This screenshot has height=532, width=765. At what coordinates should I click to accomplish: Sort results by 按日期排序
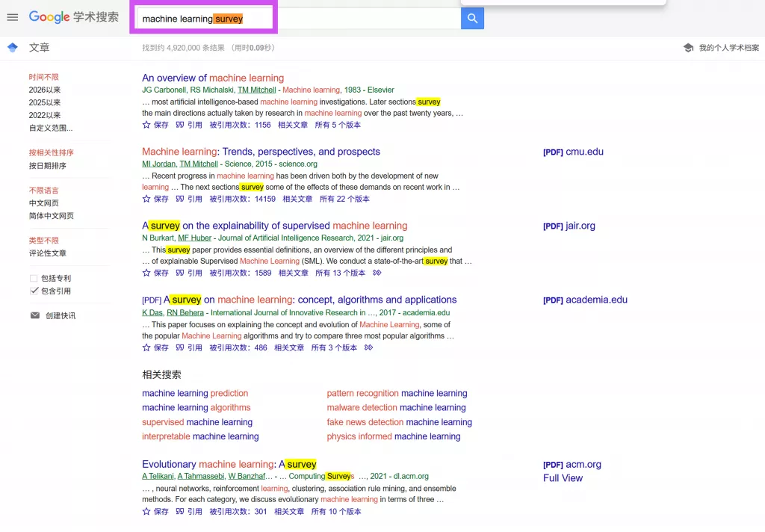[47, 166]
